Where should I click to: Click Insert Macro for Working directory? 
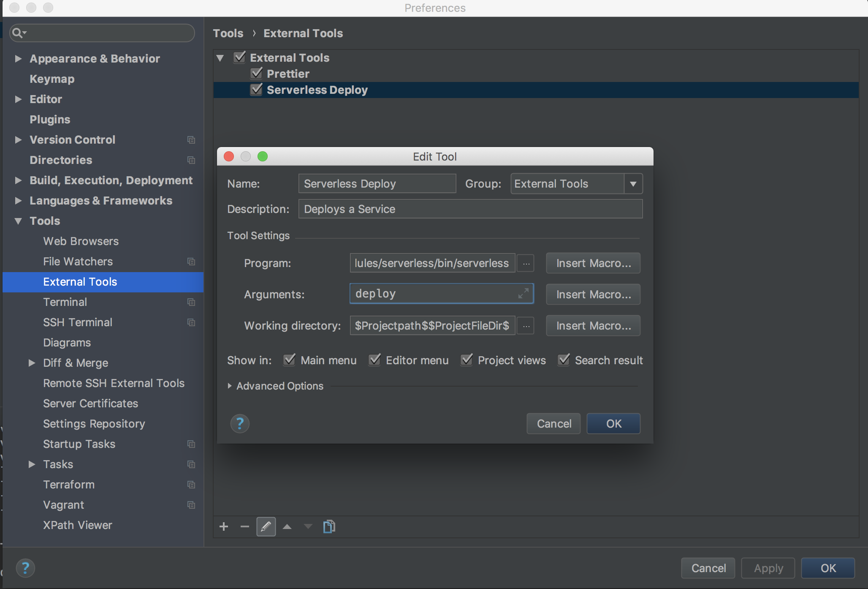pos(593,326)
